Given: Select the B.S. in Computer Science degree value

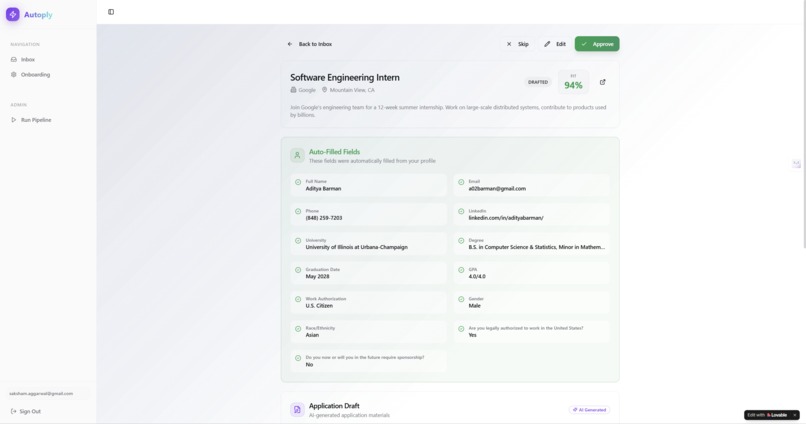Looking at the screenshot, I should [537, 247].
